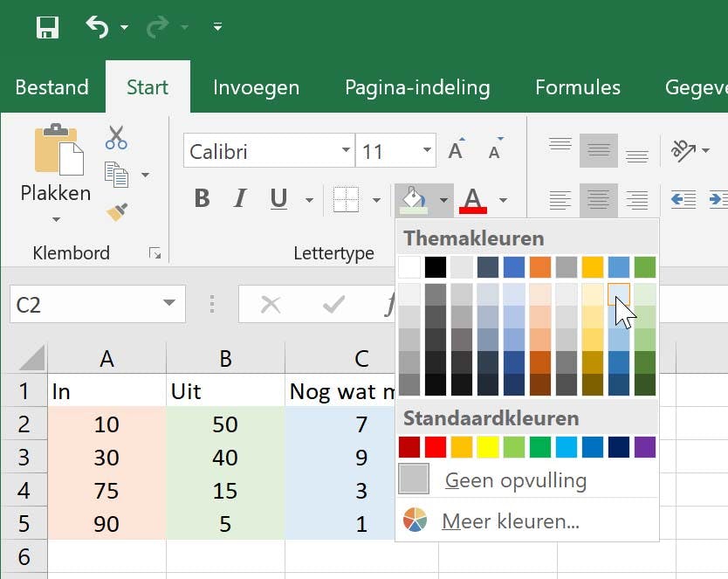Expand the font size 11 dropdown

pos(426,151)
